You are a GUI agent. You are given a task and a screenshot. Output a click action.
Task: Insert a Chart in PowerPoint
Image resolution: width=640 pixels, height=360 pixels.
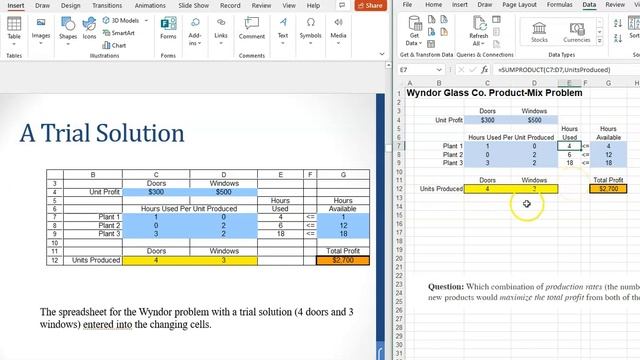pyautogui.click(x=114, y=45)
